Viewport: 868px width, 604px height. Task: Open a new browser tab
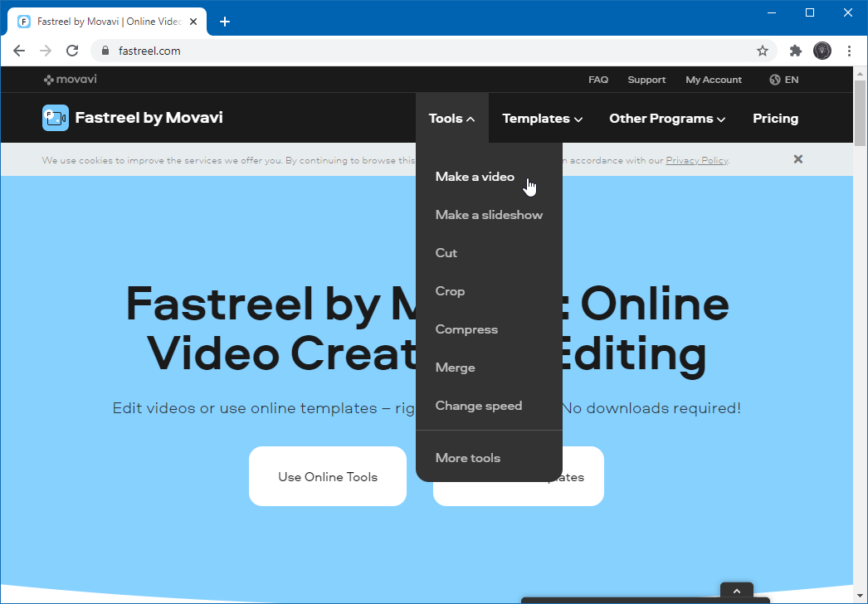[x=224, y=22]
